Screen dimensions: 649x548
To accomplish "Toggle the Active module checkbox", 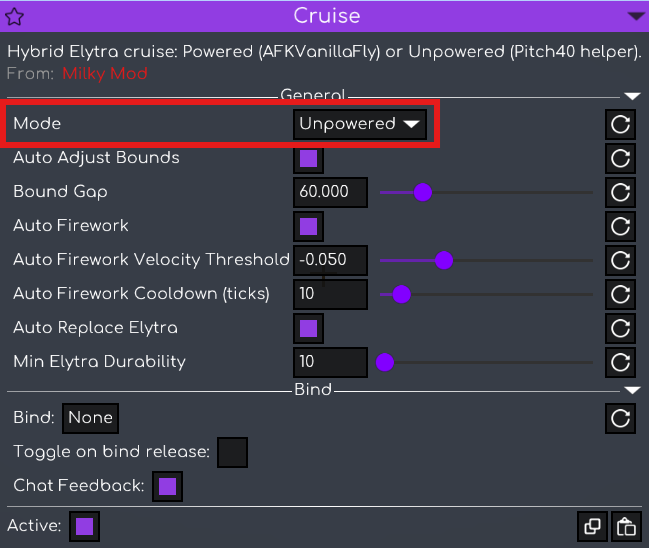I will pos(84,526).
